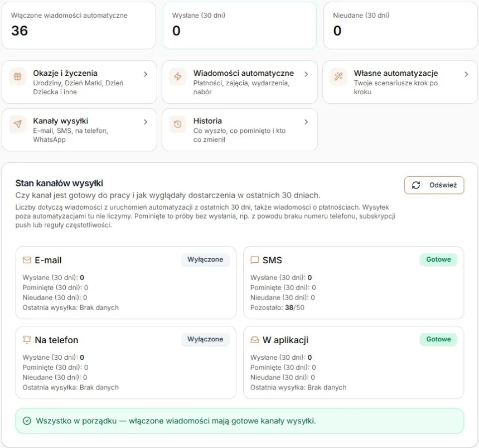Click the Nieudane (30 dni) summary label
Viewport: 479px width, 448px height.
point(361,15)
